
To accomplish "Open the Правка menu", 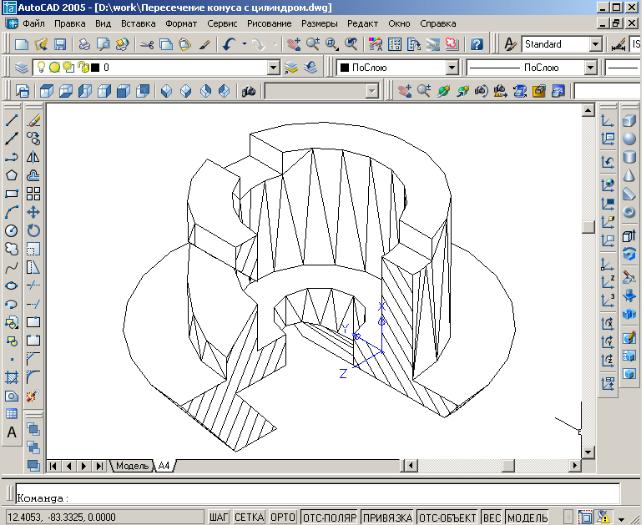I will (70, 23).
